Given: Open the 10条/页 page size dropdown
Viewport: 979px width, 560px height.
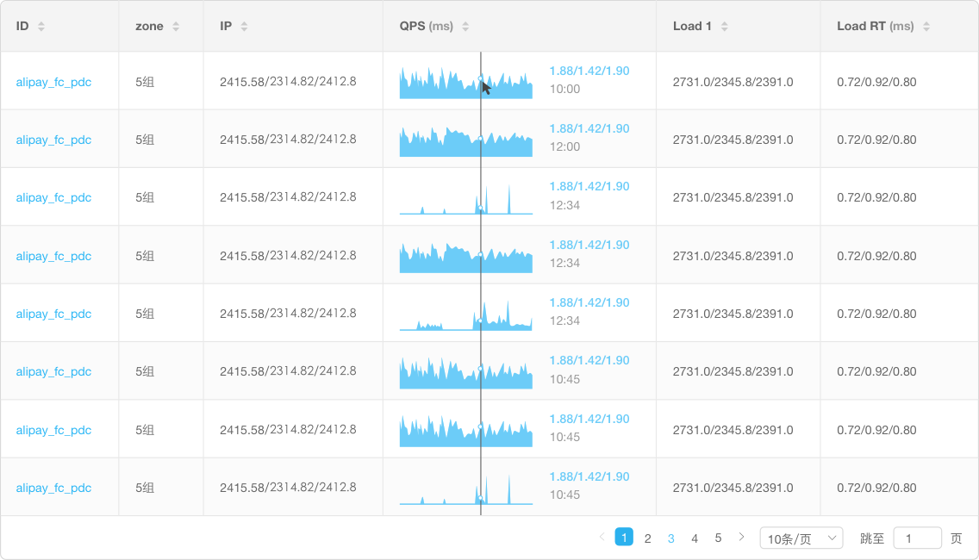Looking at the screenshot, I should click(x=801, y=538).
